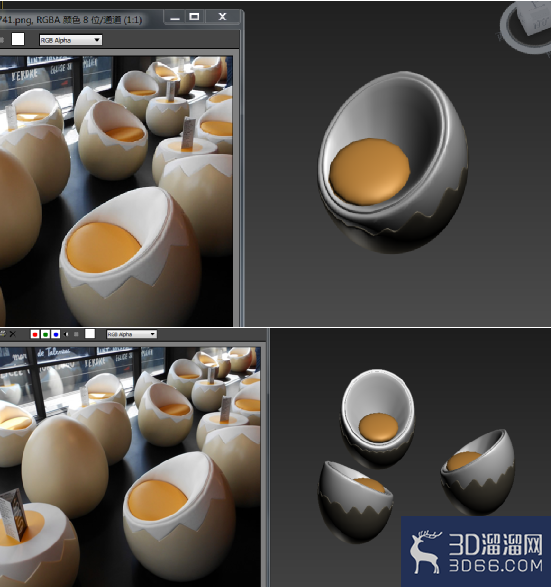Click the rendered egg chair image in lower window
Screen dimensions: 551x587
point(130,466)
